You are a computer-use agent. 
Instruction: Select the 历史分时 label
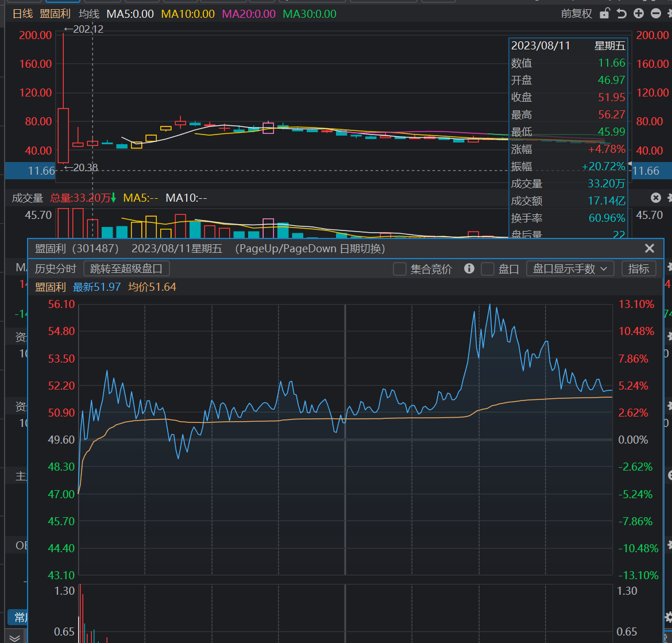coord(55,269)
